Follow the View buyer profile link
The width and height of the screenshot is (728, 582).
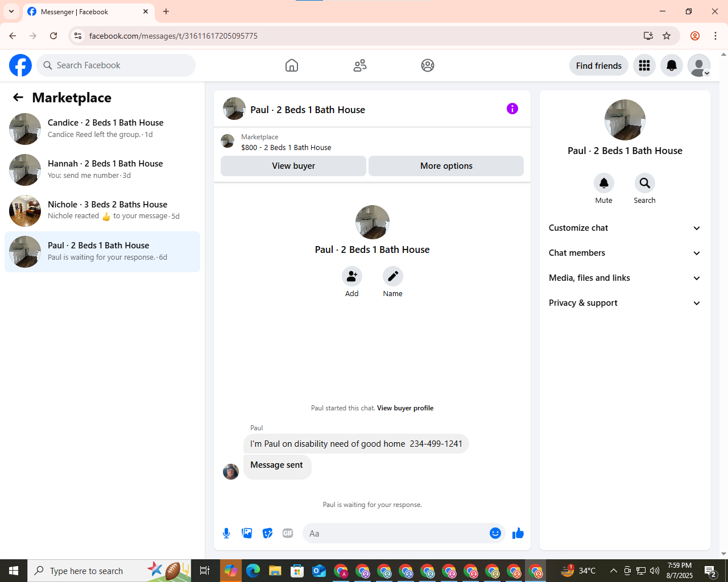pos(405,408)
